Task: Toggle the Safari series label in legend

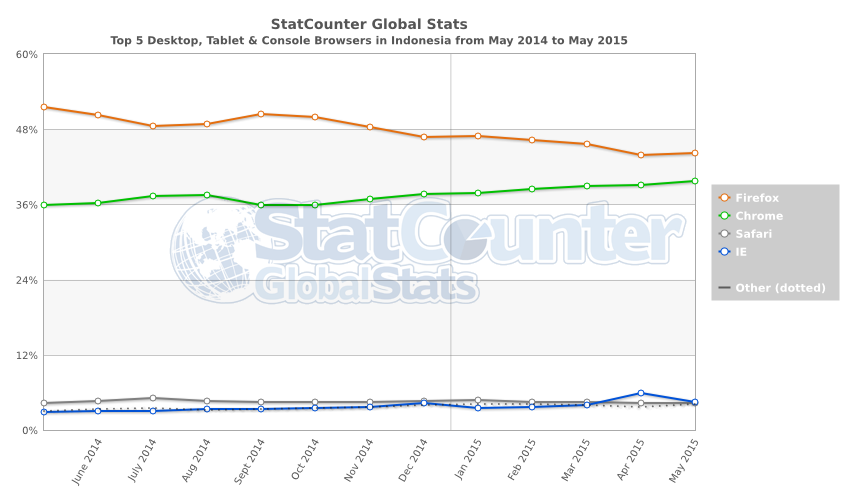Action: pyautogui.click(x=755, y=234)
